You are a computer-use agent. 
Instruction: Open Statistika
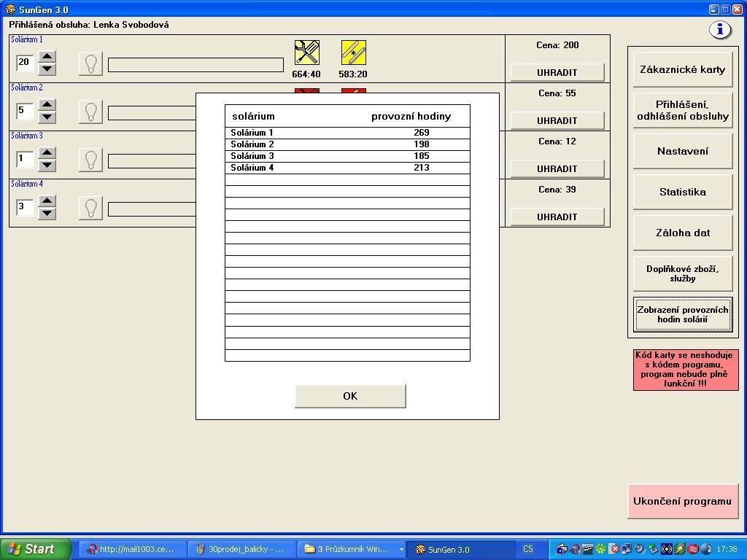coord(682,192)
